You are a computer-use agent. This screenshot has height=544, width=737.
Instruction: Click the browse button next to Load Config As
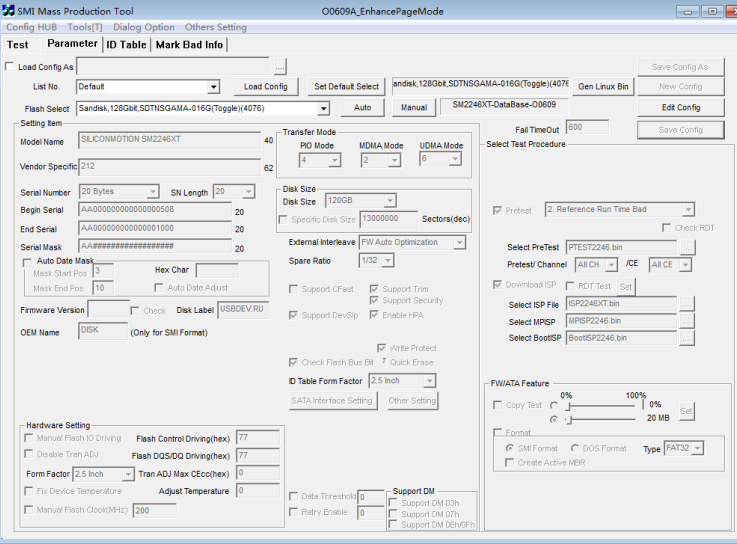(x=280, y=67)
